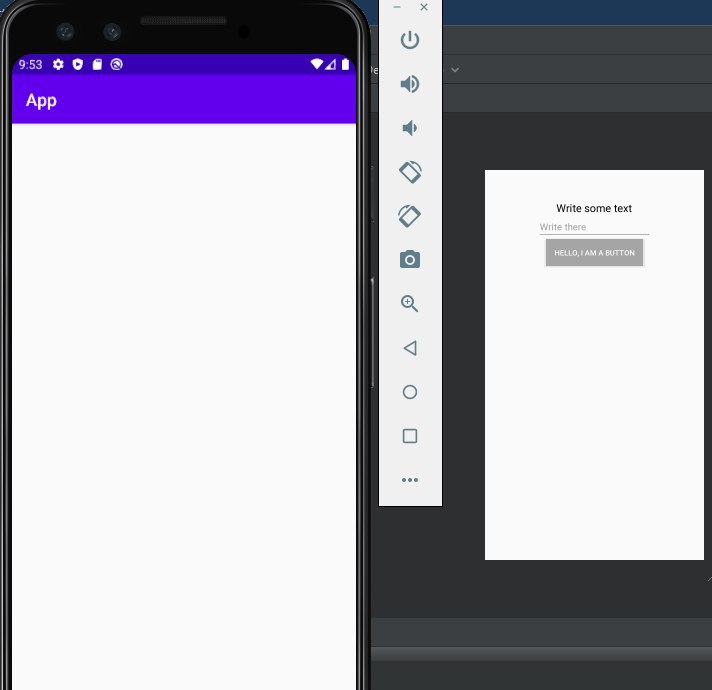Expand the dropdown chevron in the IDE toolbar
The width and height of the screenshot is (712, 690).
455,70
